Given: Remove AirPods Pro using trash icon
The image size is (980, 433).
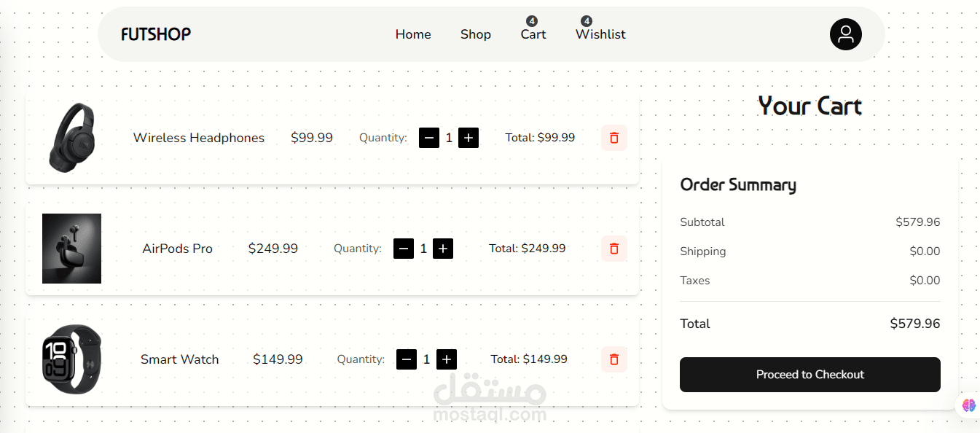Looking at the screenshot, I should click(x=614, y=249).
